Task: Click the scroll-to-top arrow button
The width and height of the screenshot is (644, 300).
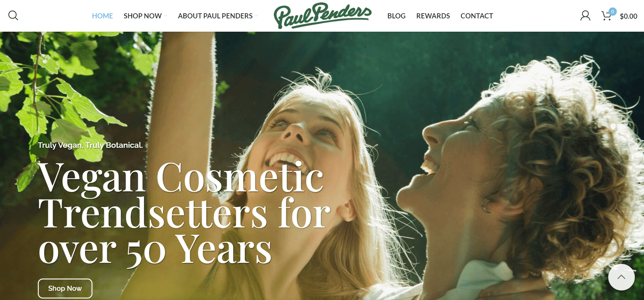Action: tap(621, 277)
